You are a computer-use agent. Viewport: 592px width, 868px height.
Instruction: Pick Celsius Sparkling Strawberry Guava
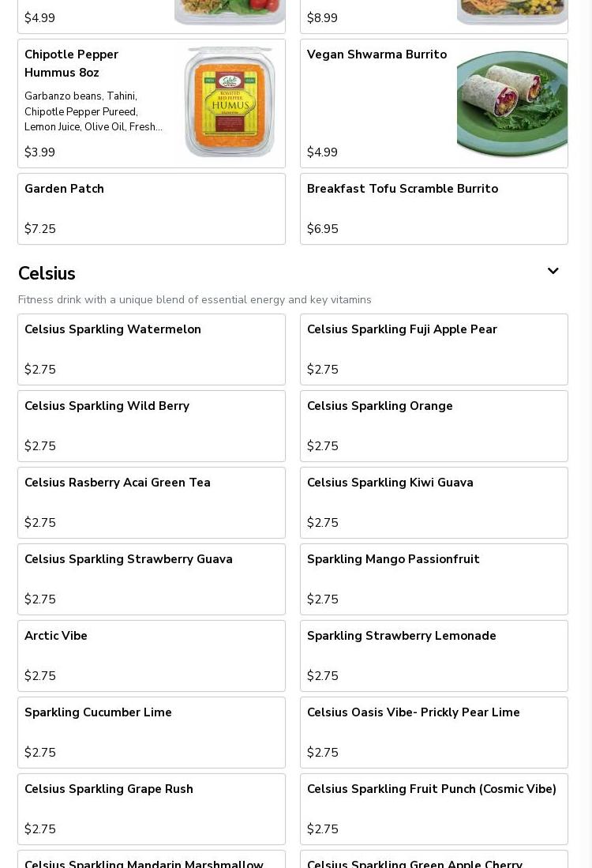tap(151, 579)
